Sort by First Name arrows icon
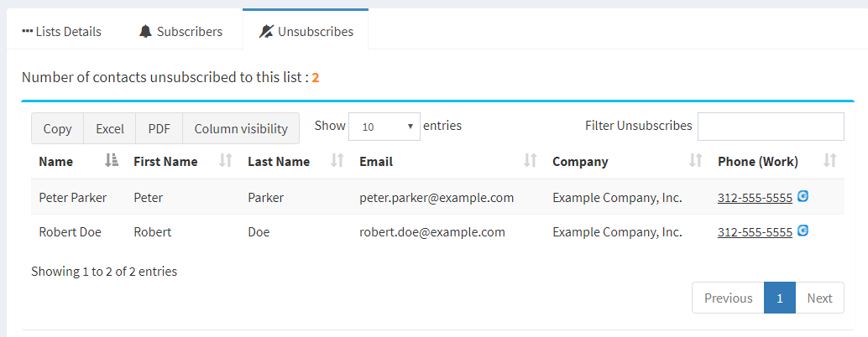The image size is (868, 337). (x=225, y=161)
